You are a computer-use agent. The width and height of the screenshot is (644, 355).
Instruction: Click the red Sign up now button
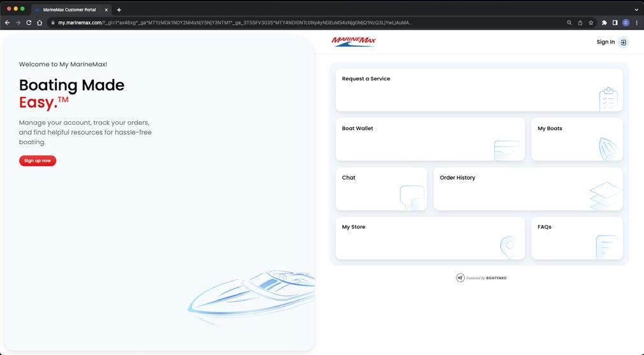pos(38,161)
